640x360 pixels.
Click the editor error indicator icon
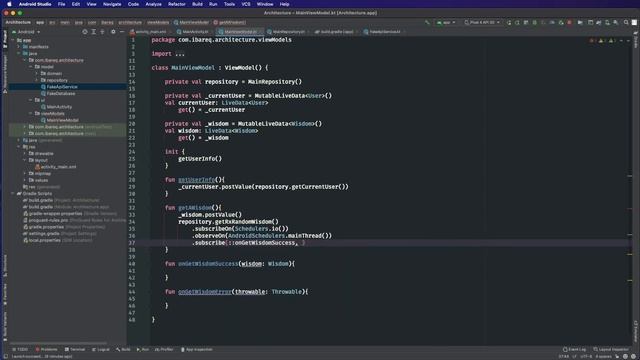tap(592, 41)
